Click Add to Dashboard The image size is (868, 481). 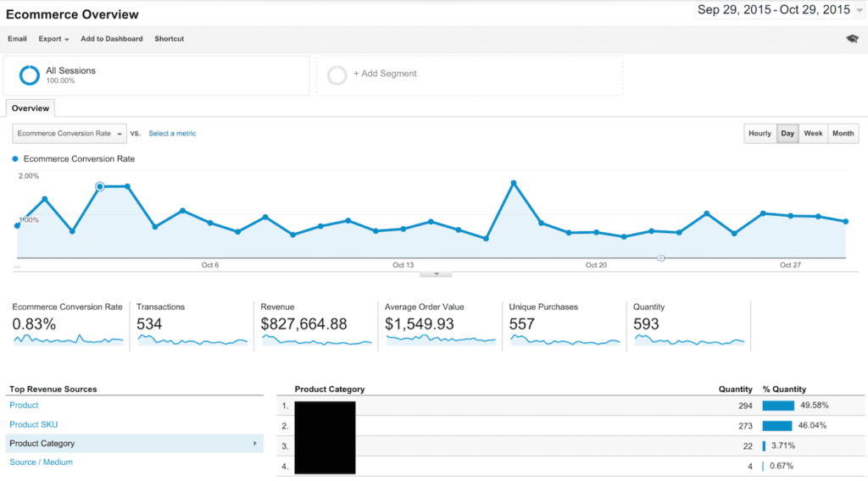click(x=112, y=39)
